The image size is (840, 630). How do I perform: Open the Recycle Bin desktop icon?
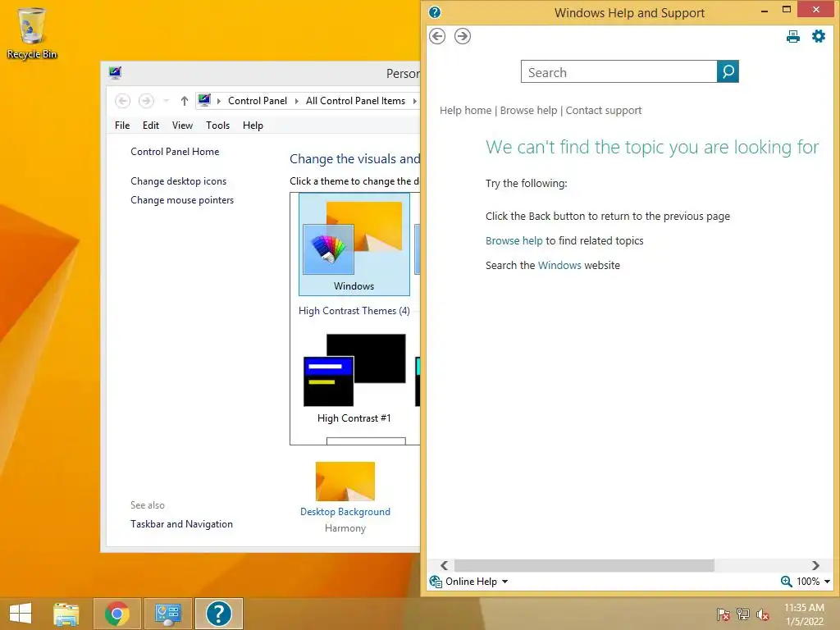(x=32, y=33)
